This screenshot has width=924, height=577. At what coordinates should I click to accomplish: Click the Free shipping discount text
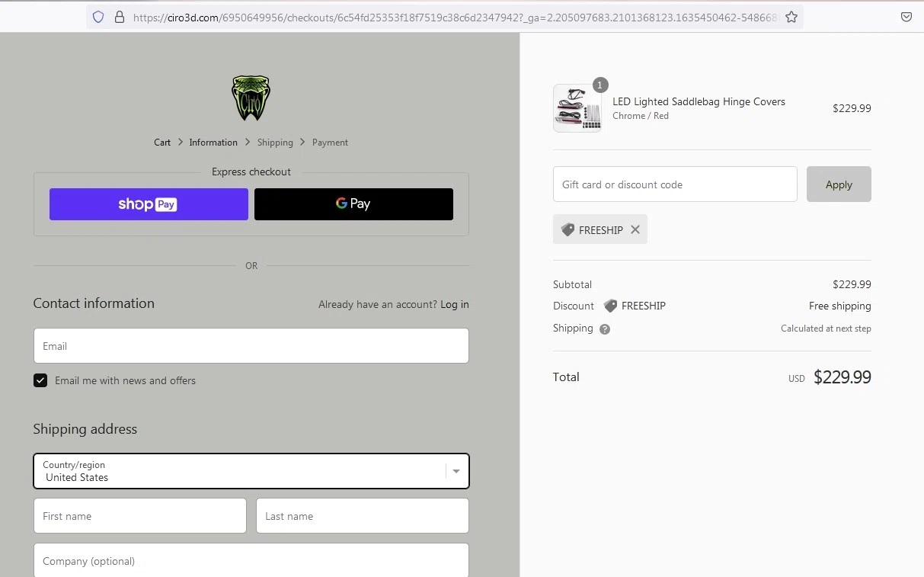[839, 306]
